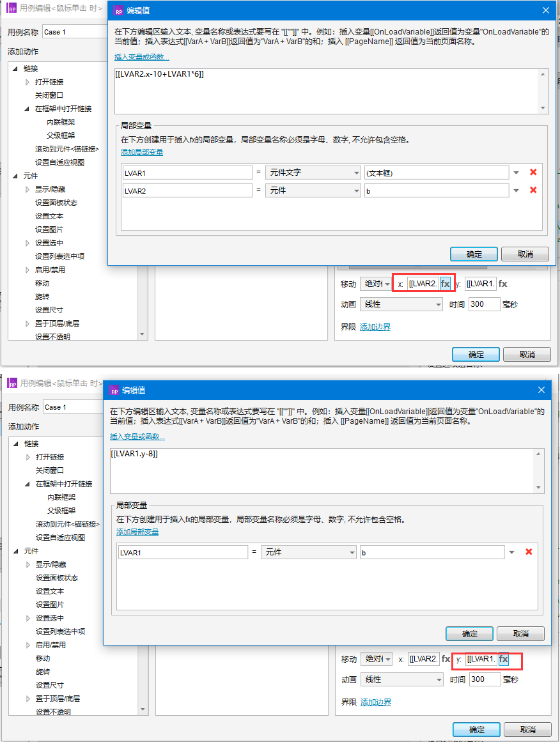The image size is (560, 742).
Task: Delete the LVAR2 local variable row
Action: (x=533, y=190)
